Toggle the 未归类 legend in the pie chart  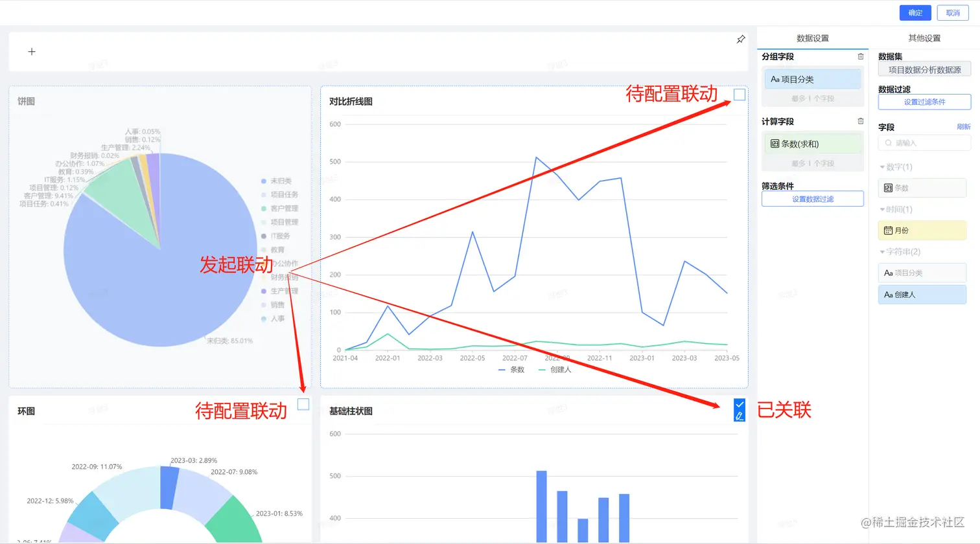(277, 181)
